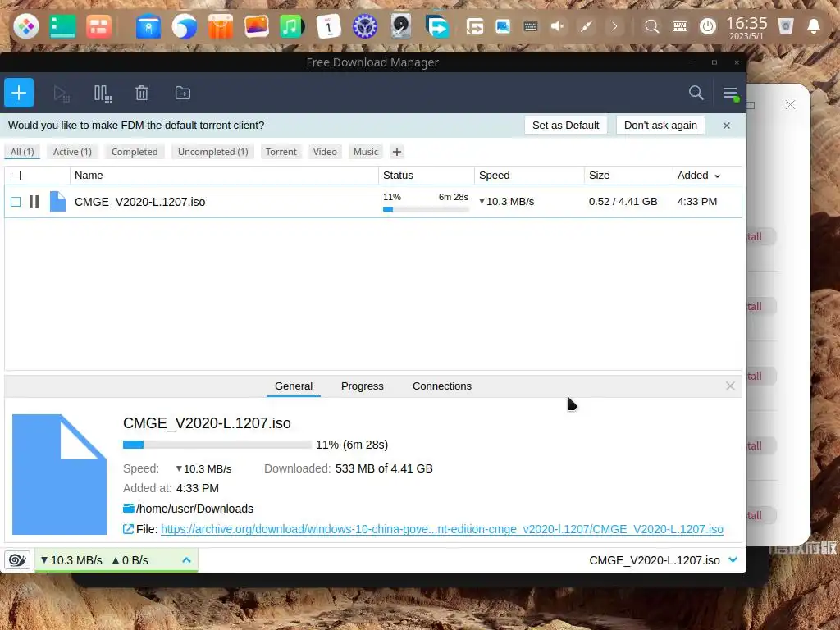Viewport: 840px width, 630px height.
Task: Open the image gallery dock icon
Action: 256,26
